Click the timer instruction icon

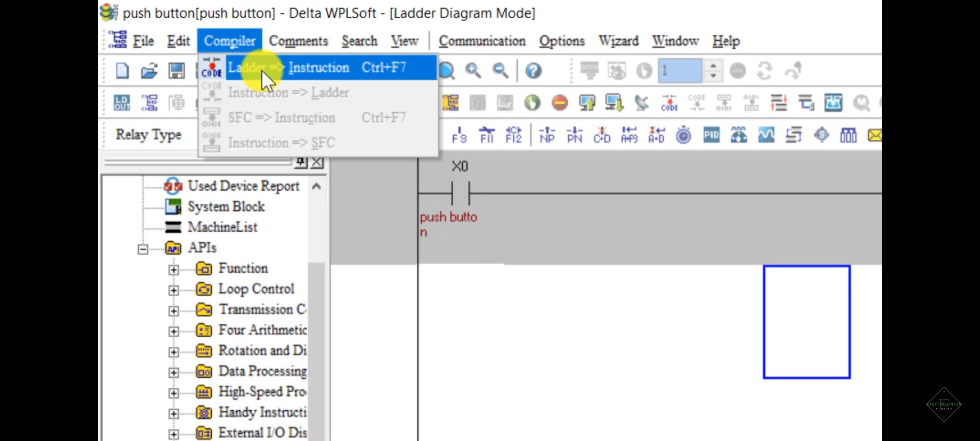point(684,135)
